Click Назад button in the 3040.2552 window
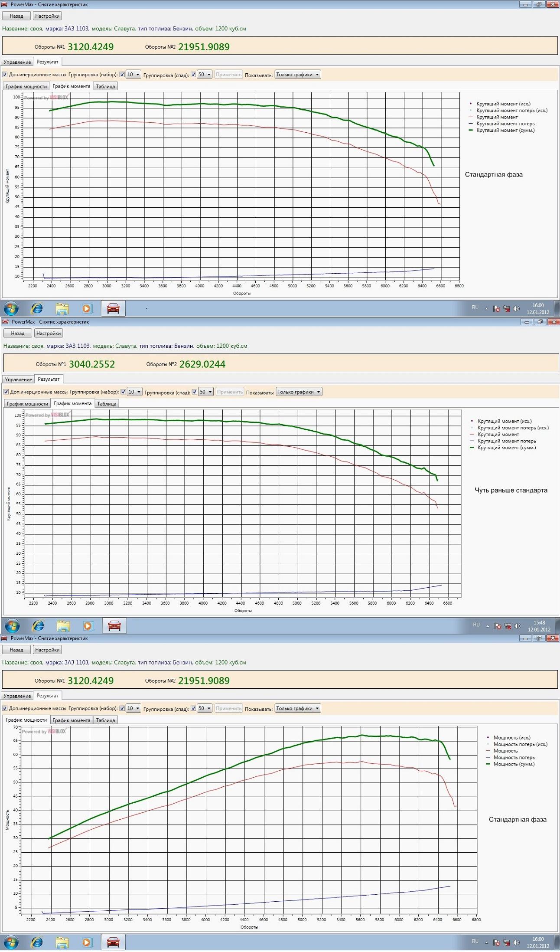The image size is (560, 952). click(x=18, y=333)
